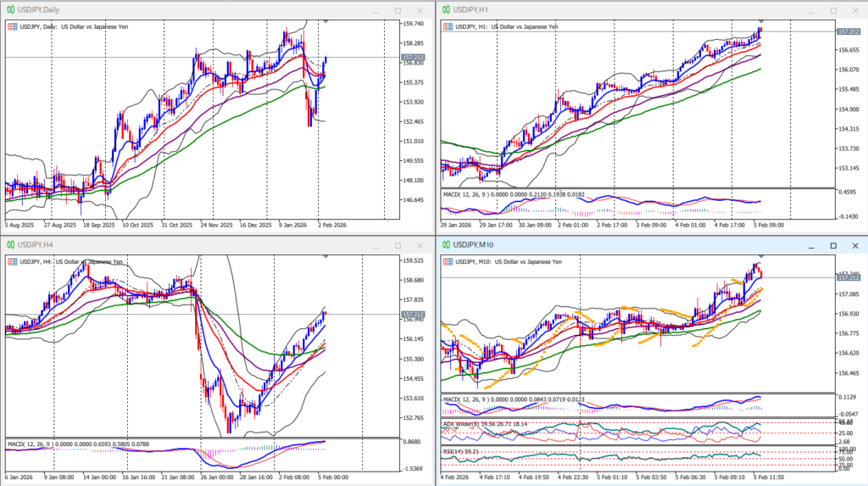Toggle the one-click trading panel icon on H1 chart
Image resolution: width=868 pixels, height=486 pixels.
click(x=447, y=26)
